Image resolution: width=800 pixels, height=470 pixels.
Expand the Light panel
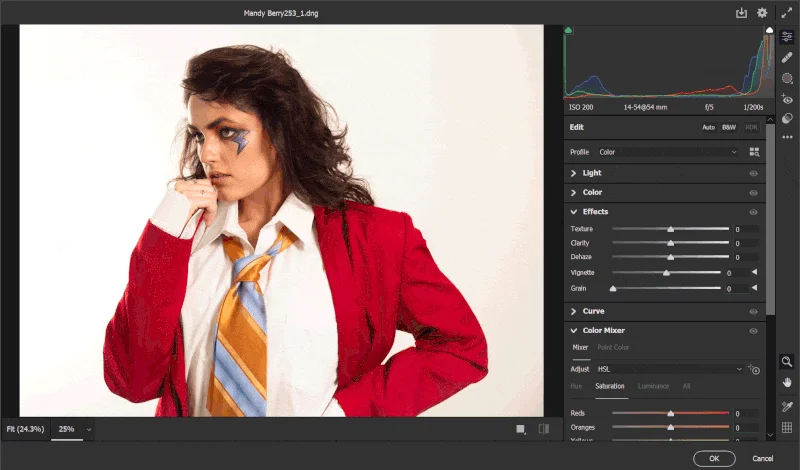[x=573, y=174]
